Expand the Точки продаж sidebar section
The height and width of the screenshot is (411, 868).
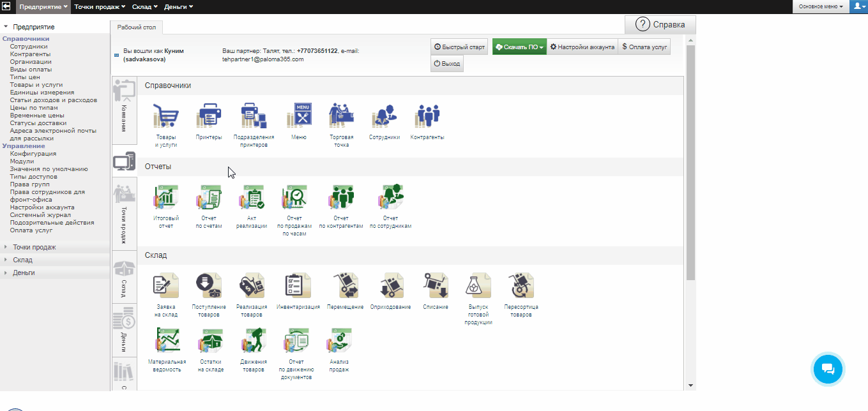click(x=34, y=247)
